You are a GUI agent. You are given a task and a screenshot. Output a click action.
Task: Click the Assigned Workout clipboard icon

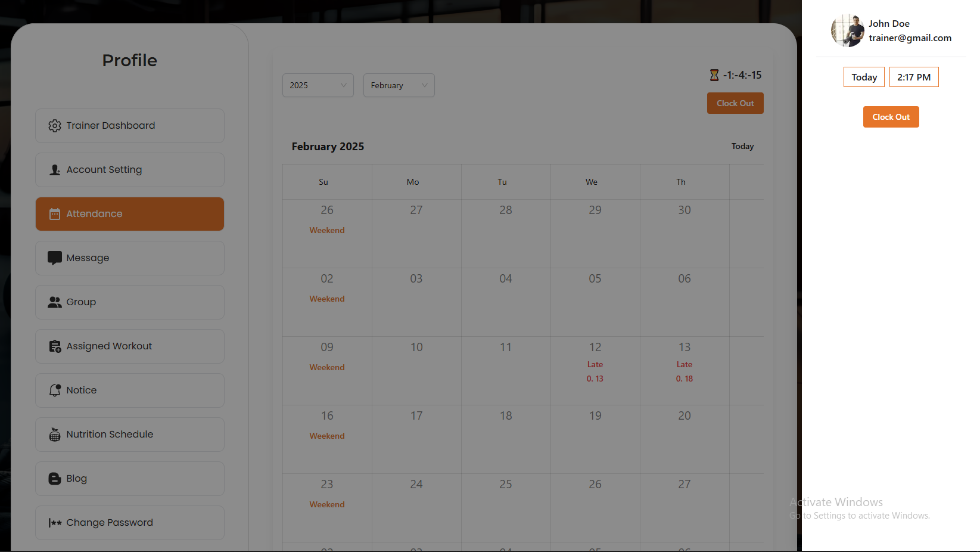coord(55,346)
